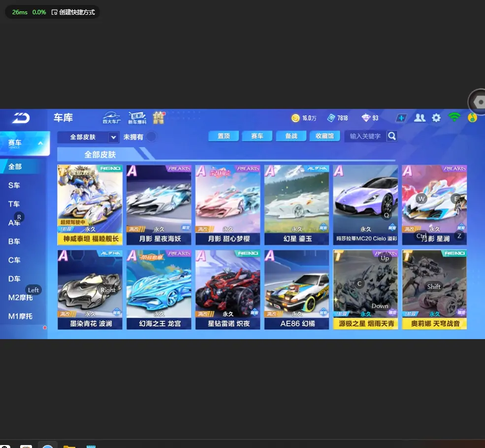Click the green Wi-Fi signal icon

click(x=454, y=117)
